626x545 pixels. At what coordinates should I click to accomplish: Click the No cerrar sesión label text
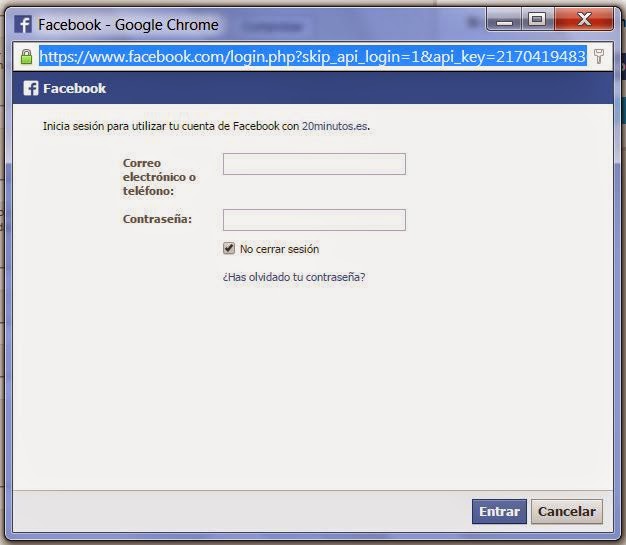coord(279,249)
